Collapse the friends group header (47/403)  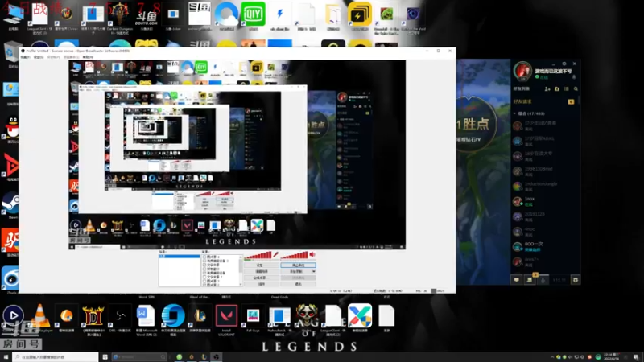click(x=531, y=113)
